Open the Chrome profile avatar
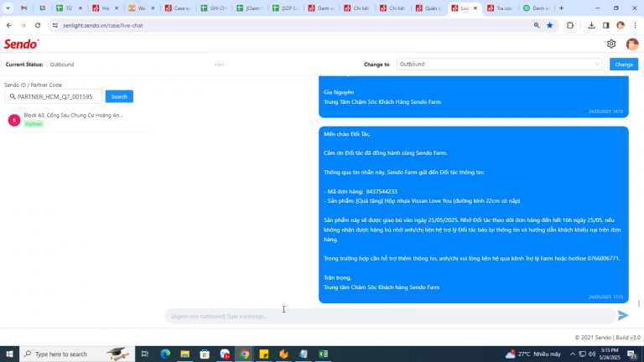644x362 pixels. (x=621, y=25)
